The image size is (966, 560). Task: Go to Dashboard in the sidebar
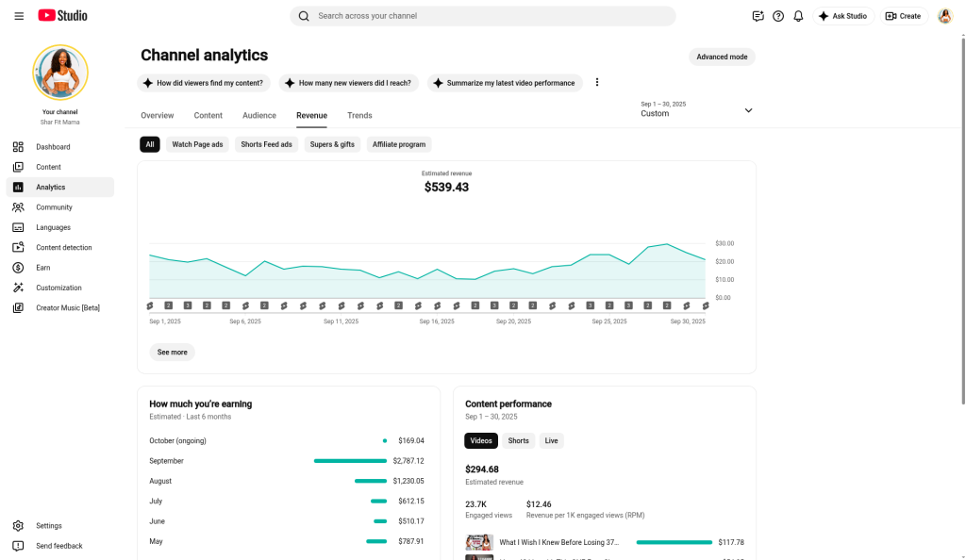tap(60, 147)
